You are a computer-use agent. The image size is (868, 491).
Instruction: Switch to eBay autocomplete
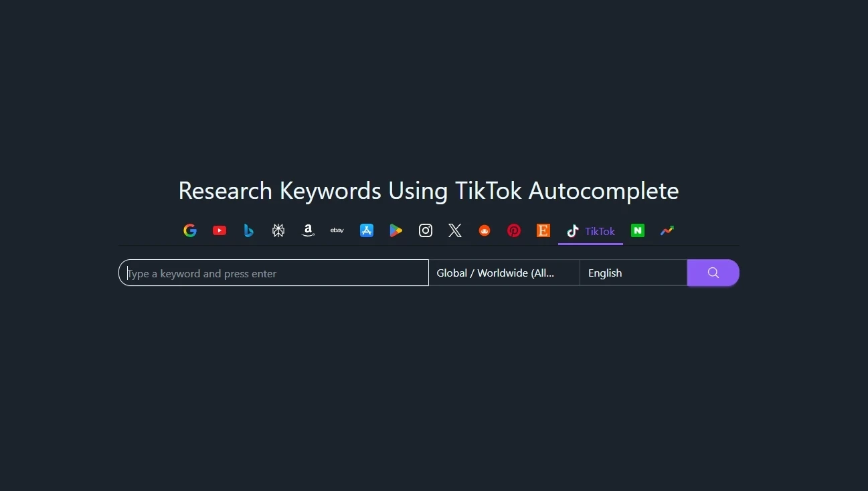[337, 230]
